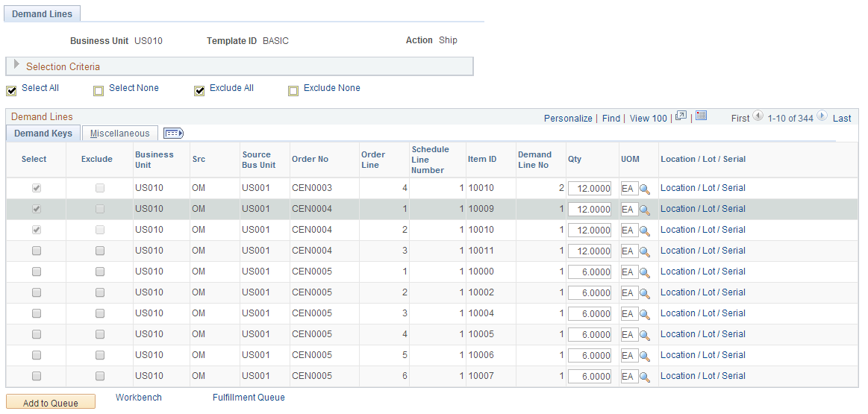The width and height of the screenshot is (868, 414).
Task: Open UOM lookup for item 10004
Action: [x=644, y=314]
